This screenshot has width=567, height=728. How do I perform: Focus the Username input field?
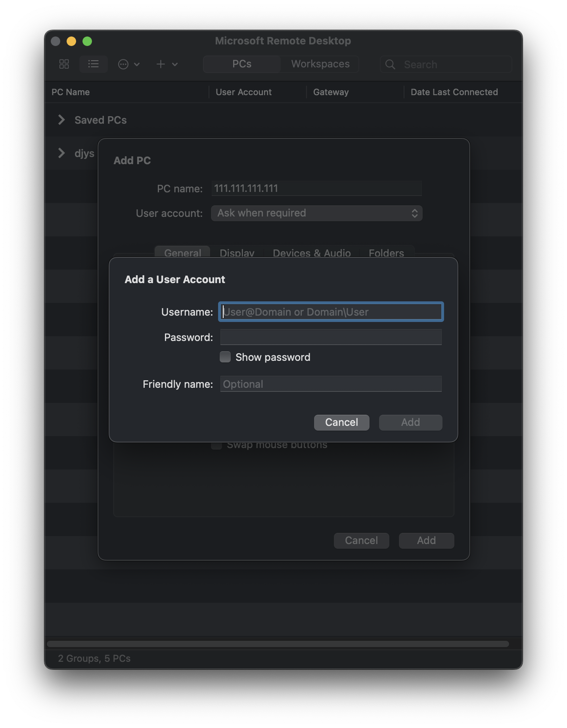[331, 312]
